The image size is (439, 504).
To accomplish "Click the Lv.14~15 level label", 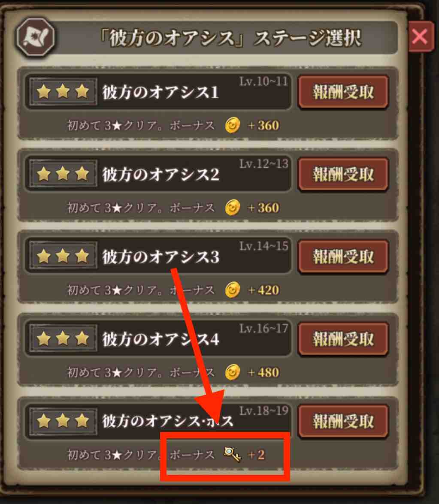I will tap(264, 246).
